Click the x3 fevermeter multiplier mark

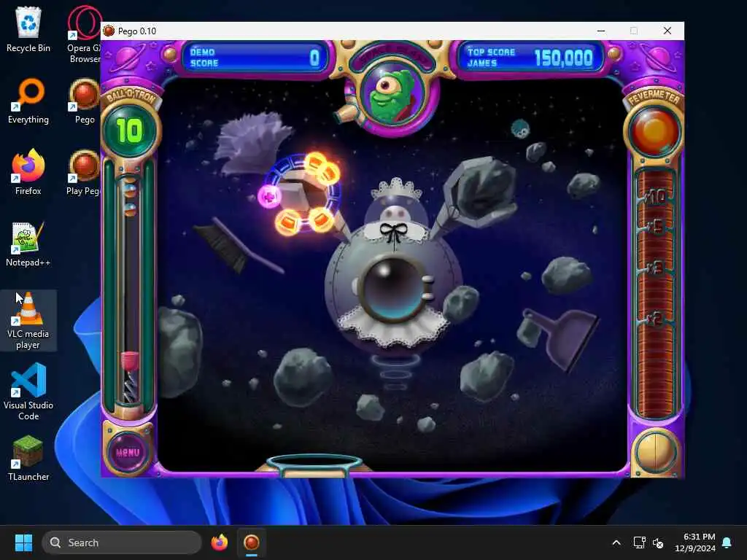click(656, 268)
